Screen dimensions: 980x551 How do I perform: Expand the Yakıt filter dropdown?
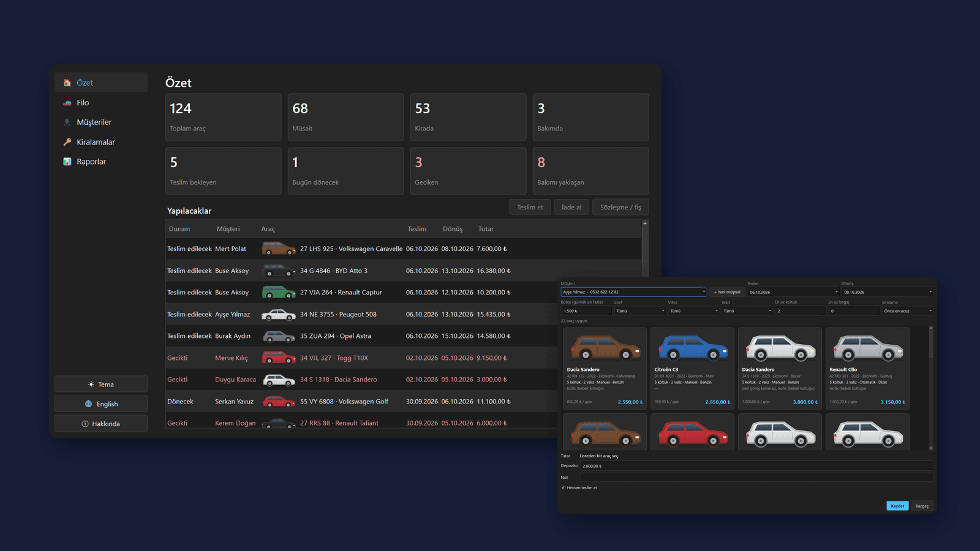(x=747, y=311)
